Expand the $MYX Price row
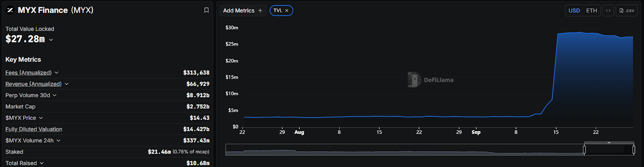Viewport: 644px width, 167px height. (x=41, y=118)
